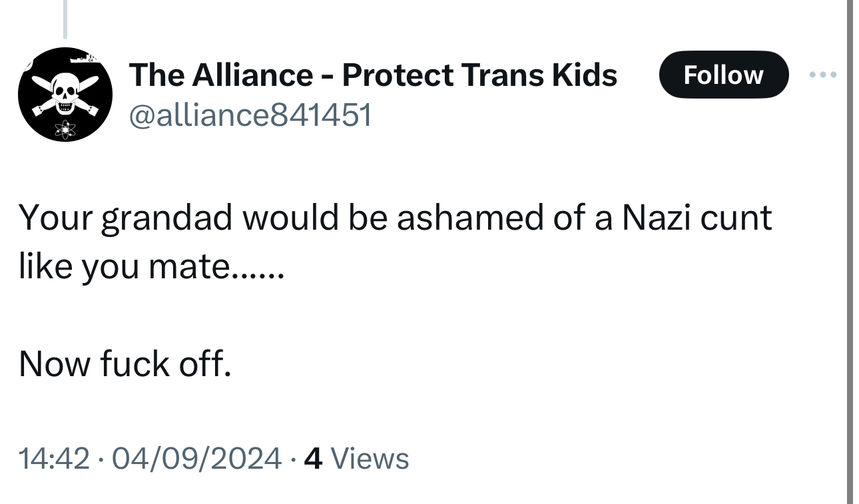
Task: Click the skull in the profile picture
Action: (x=65, y=91)
